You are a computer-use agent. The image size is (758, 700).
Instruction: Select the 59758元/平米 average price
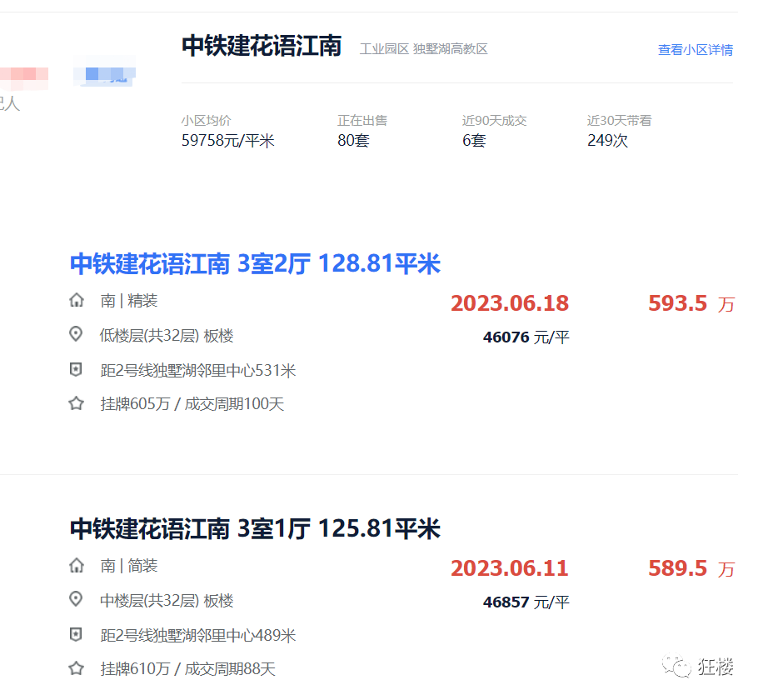pyautogui.click(x=227, y=141)
